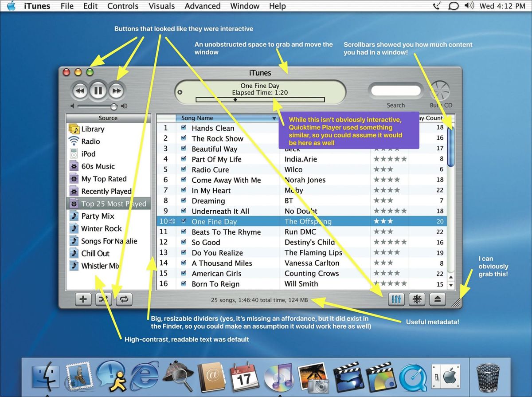Pause playback with the center pause button
This screenshot has height=397, width=532.
98,91
